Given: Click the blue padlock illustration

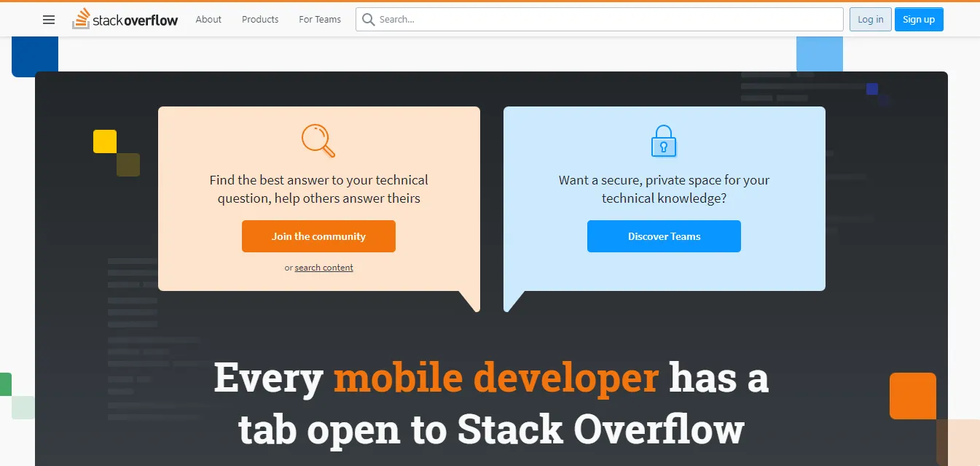Looking at the screenshot, I should click(x=664, y=140).
